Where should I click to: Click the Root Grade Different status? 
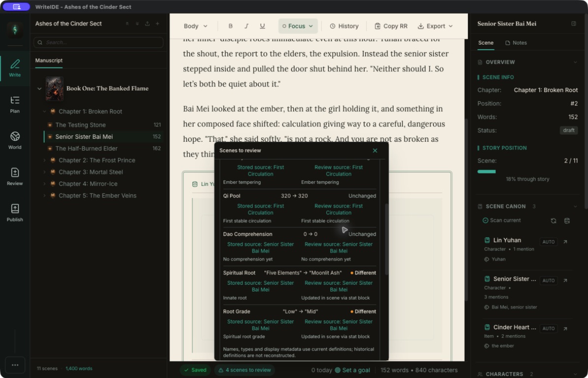(x=363, y=312)
